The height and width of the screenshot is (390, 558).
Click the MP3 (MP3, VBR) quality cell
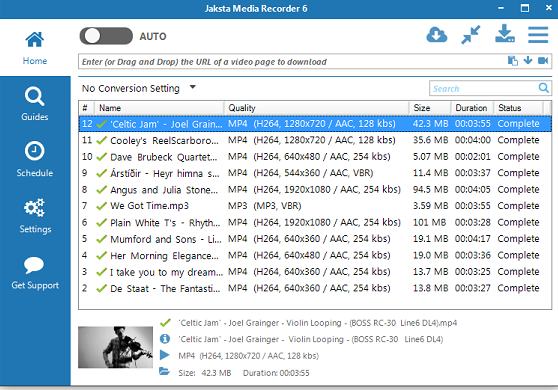[x=264, y=206]
